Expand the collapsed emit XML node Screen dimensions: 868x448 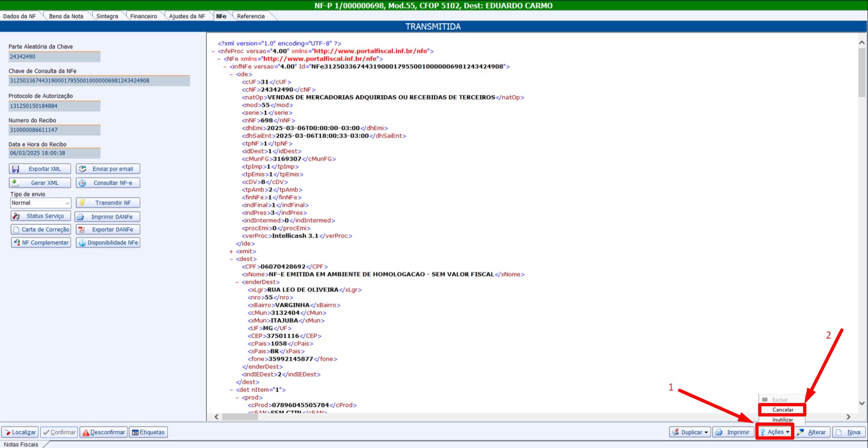click(x=231, y=251)
